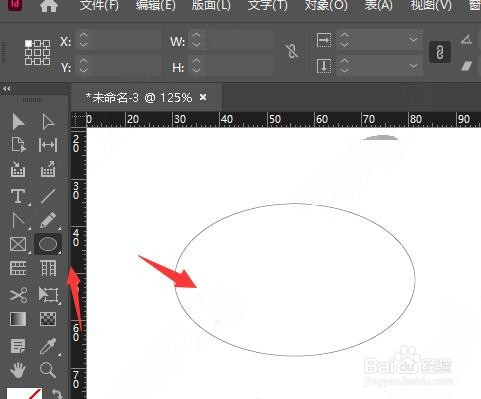Select the Eyedropper tool
This screenshot has width=481, height=399.
[x=48, y=346]
